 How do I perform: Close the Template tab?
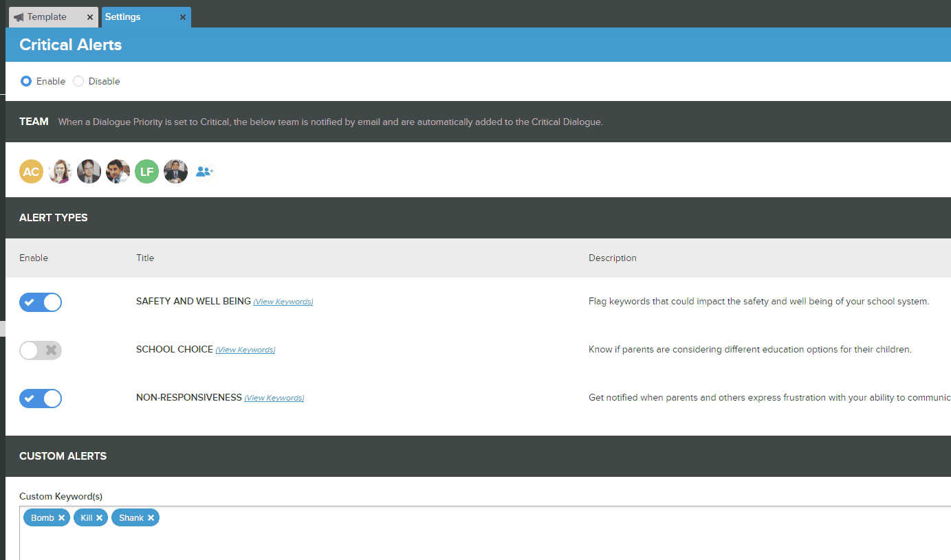tap(90, 17)
